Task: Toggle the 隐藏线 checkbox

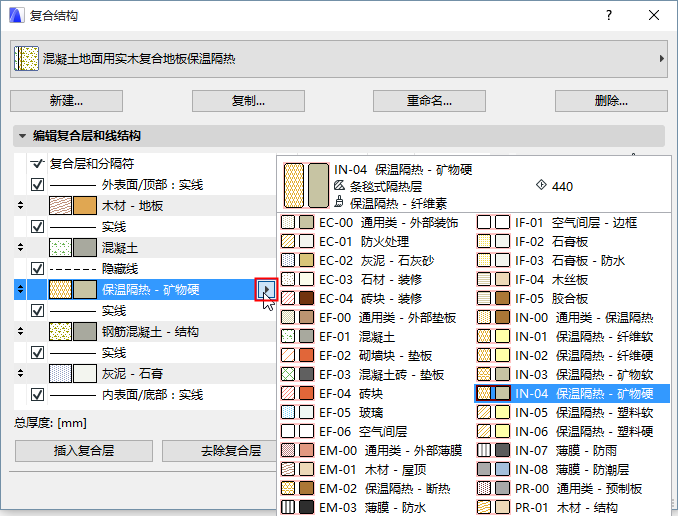Action: coord(38,269)
